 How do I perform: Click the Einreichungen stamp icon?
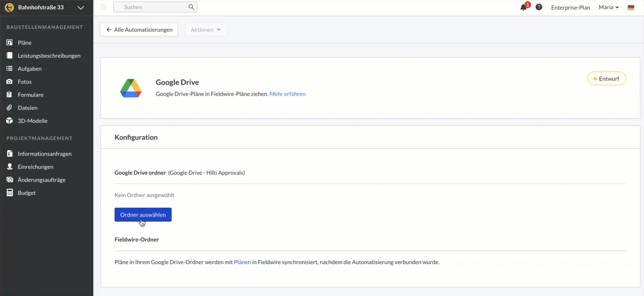coord(10,167)
